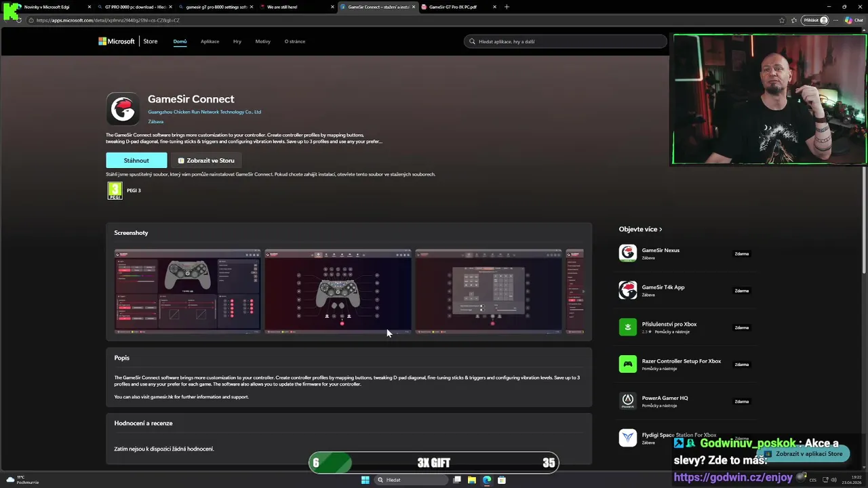Screen dimensions: 868x488
Task: Click Razer Controller Setup For Xbox icon
Action: point(628,364)
